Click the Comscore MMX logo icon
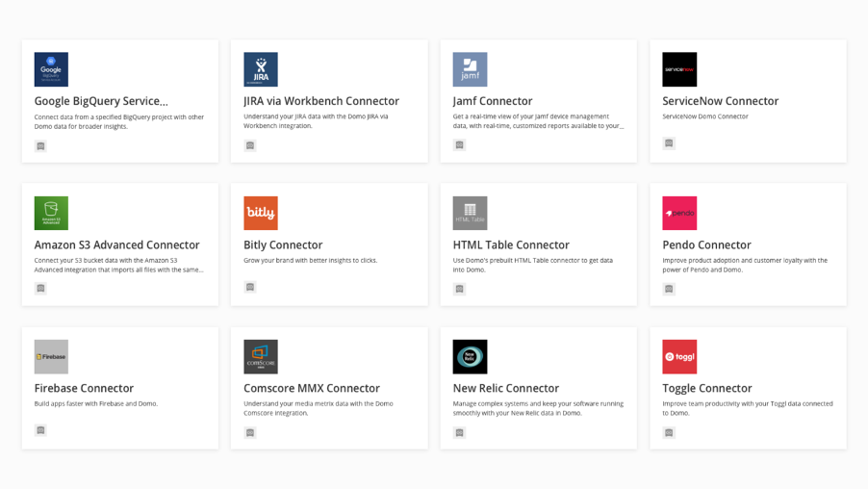 pyautogui.click(x=261, y=356)
